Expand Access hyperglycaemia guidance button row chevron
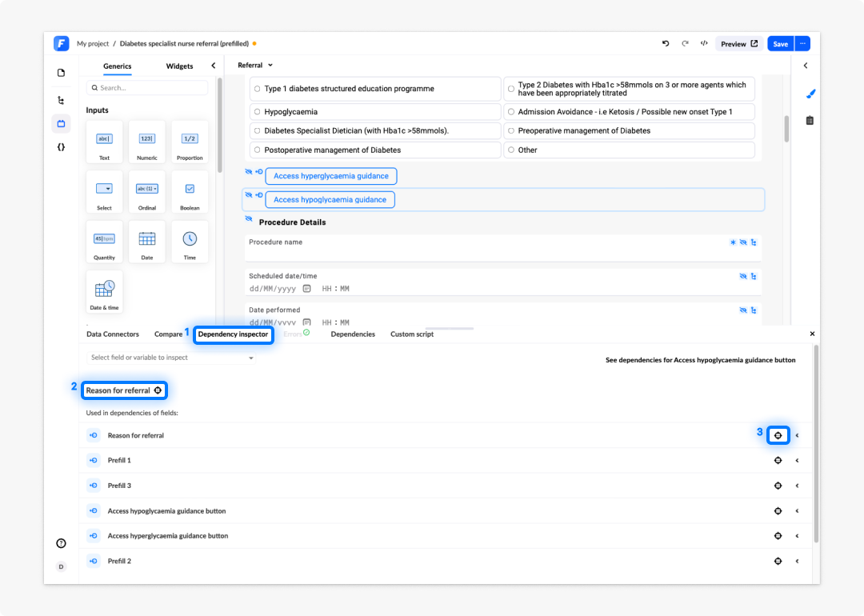This screenshot has width=864, height=616. pos(798,536)
